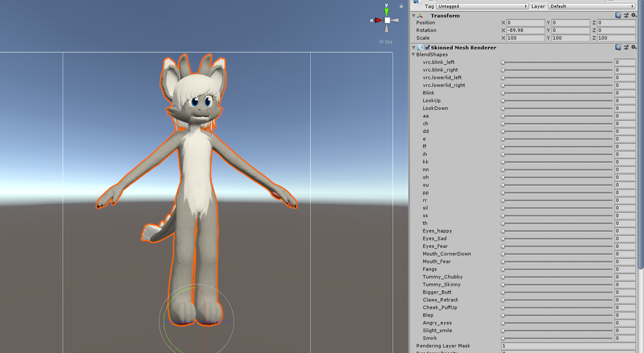Disable the Skinned Mesh Renderer checkbox
Image resolution: width=644 pixels, height=353 pixels.
(427, 47)
